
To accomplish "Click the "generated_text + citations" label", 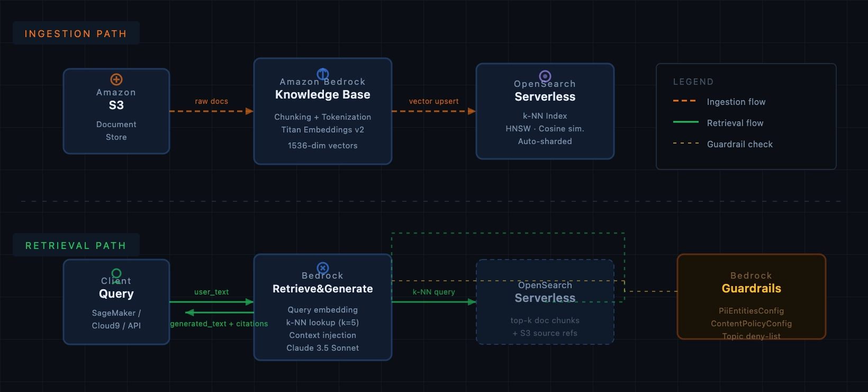I will [x=219, y=324].
